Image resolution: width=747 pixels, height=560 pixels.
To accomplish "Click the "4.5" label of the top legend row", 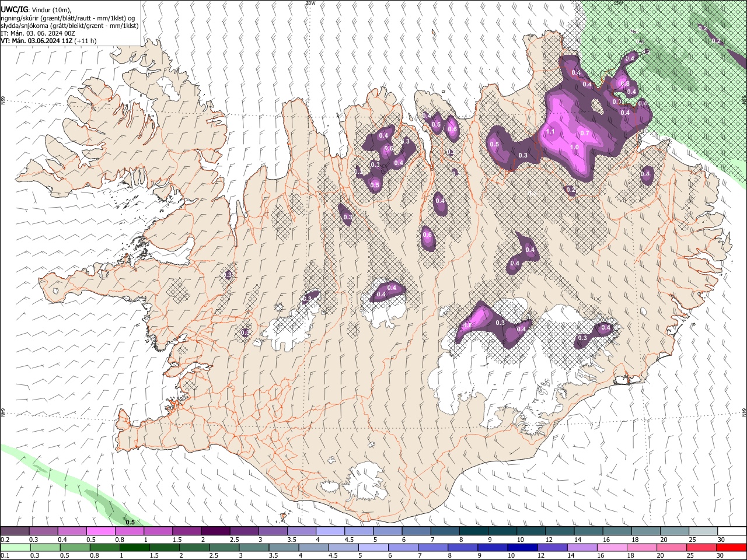I will (x=349, y=540).
